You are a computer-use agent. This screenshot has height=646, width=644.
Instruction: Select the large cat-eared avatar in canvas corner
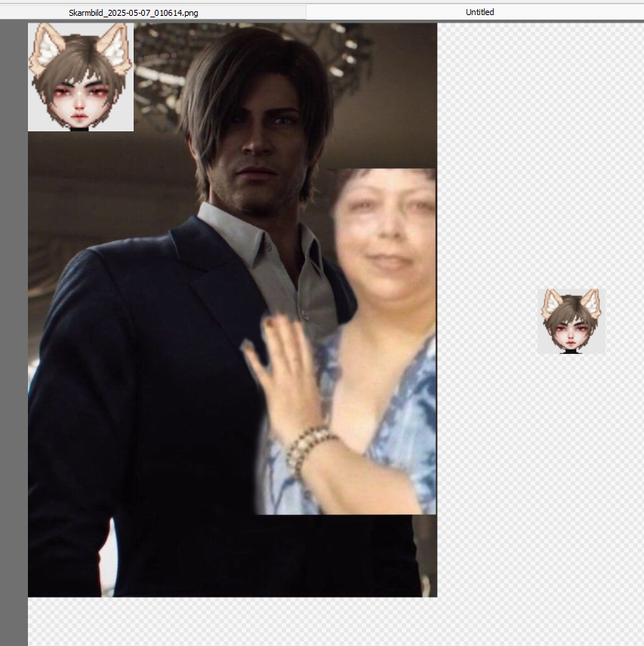[x=81, y=77]
